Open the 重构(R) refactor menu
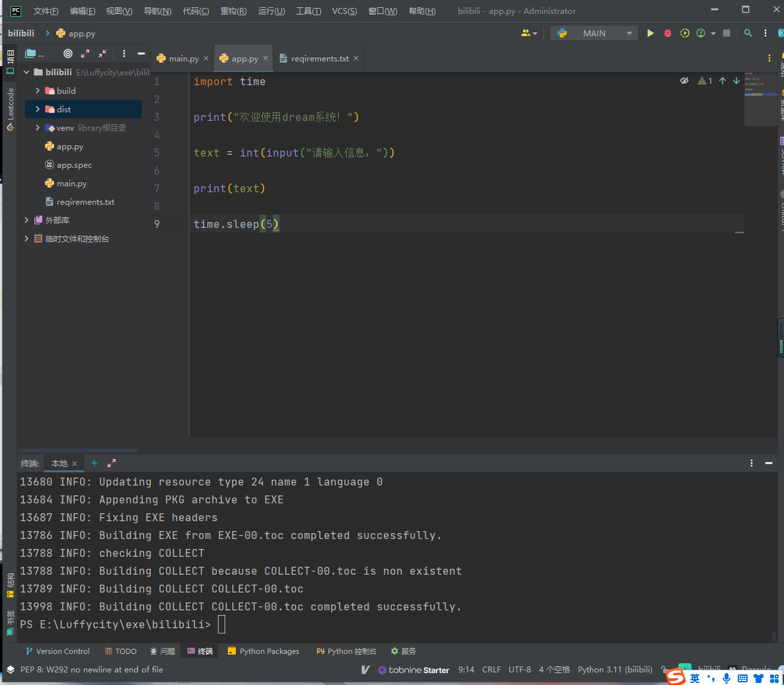Image resolution: width=784 pixels, height=685 pixels. 233,11
